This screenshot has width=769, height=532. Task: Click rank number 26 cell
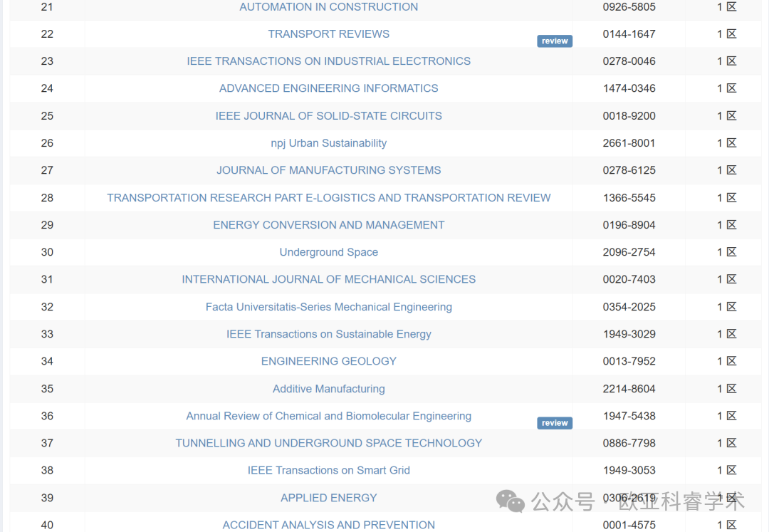click(47, 143)
